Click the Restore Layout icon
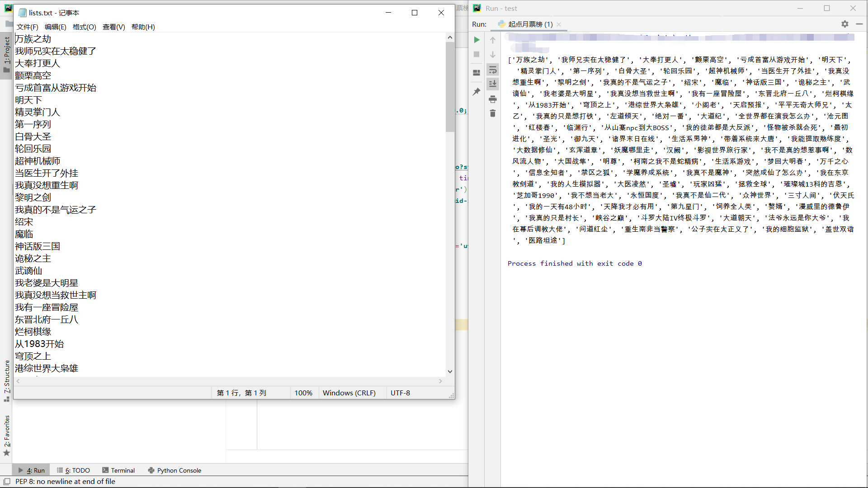The height and width of the screenshot is (488, 868). (476, 72)
